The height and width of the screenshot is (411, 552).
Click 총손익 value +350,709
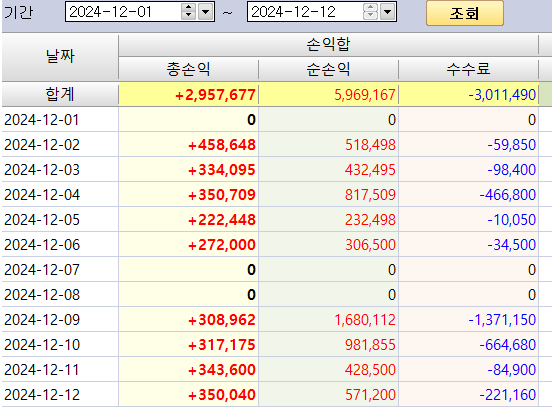pos(222,195)
